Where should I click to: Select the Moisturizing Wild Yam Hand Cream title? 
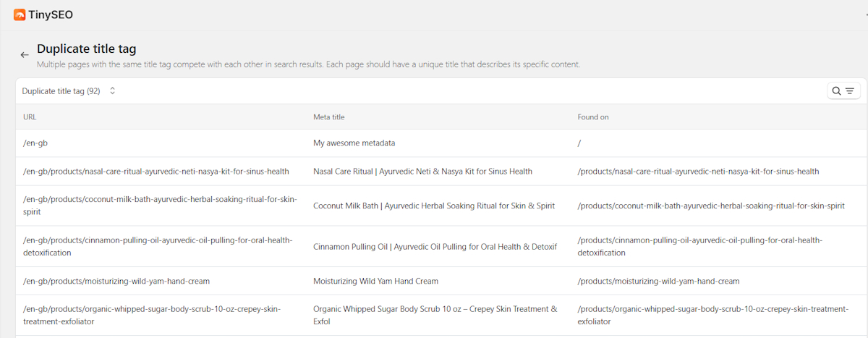[x=375, y=281]
